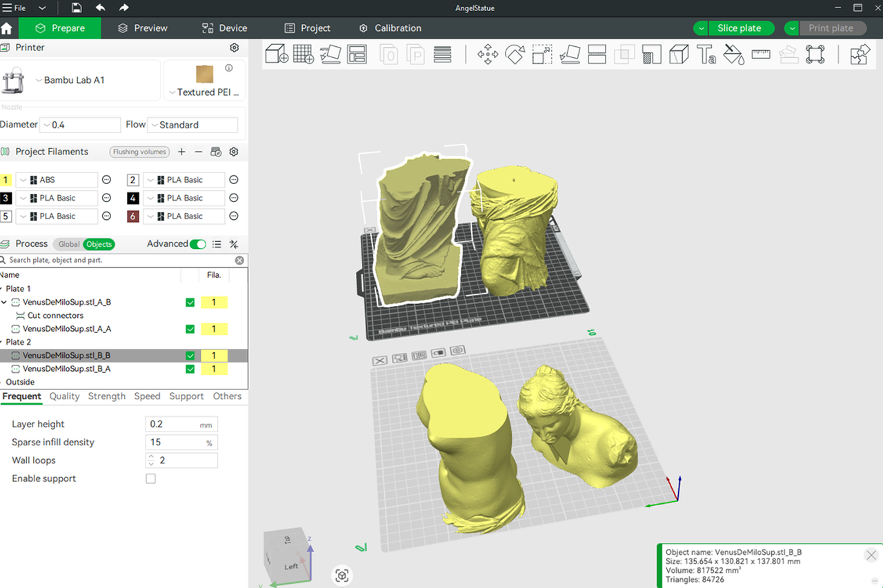Edit ABS filament 1 with the ellipsis button
This screenshot has width=883, height=588.
click(x=106, y=180)
